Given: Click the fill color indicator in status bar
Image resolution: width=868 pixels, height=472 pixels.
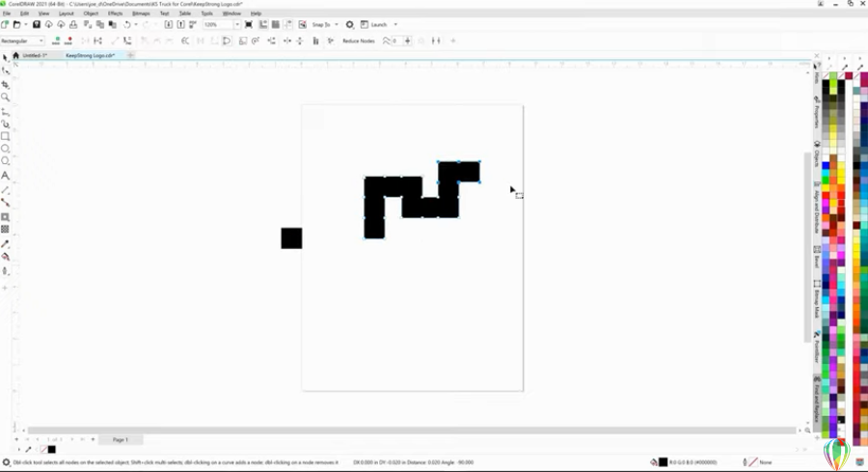Looking at the screenshot, I should 663,462.
